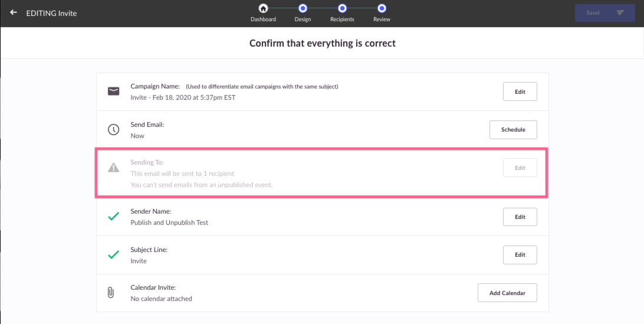Screen dimensions: 644x324
Task: Select the Review step circle
Action: coord(382,8)
